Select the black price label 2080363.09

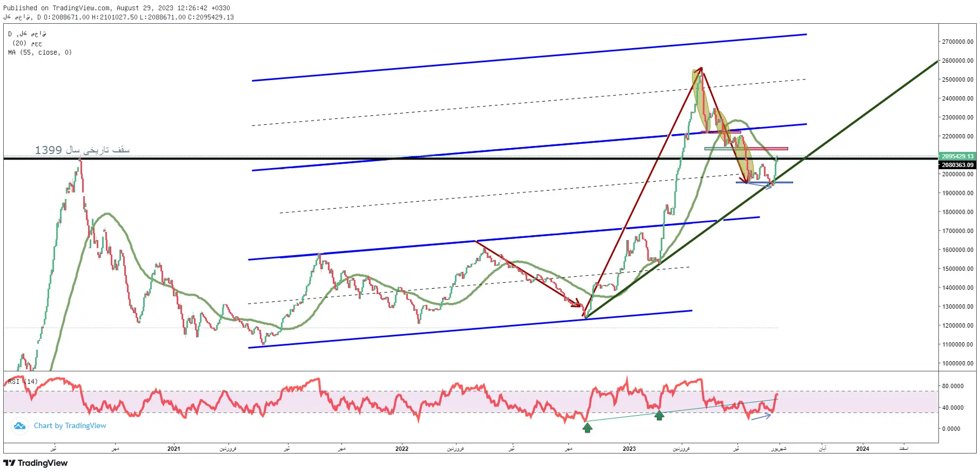pos(957,165)
